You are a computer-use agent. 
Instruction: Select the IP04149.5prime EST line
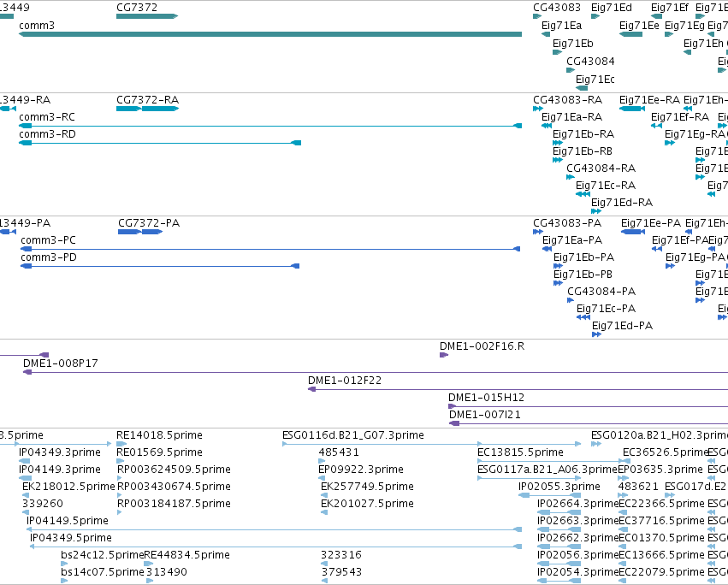pos(274,529)
